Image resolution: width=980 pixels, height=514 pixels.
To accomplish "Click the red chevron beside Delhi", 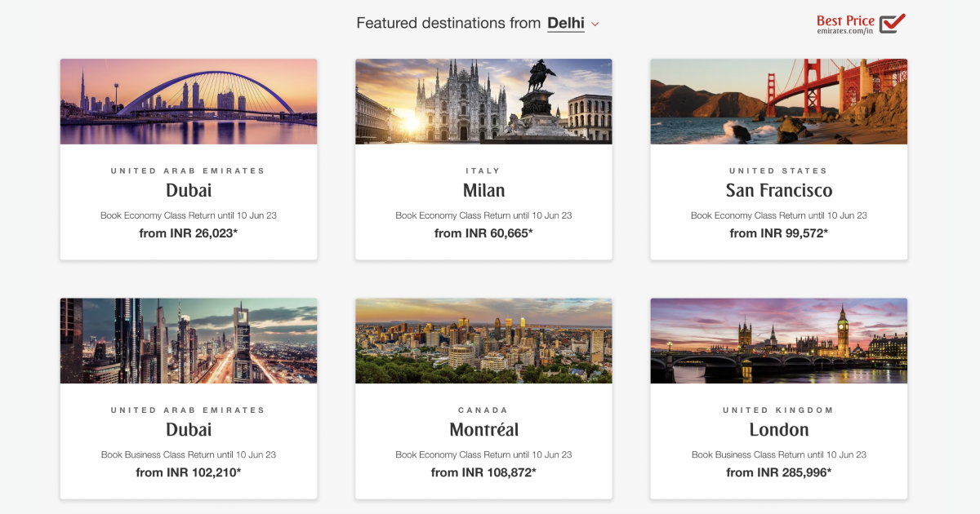I will 595,25.
